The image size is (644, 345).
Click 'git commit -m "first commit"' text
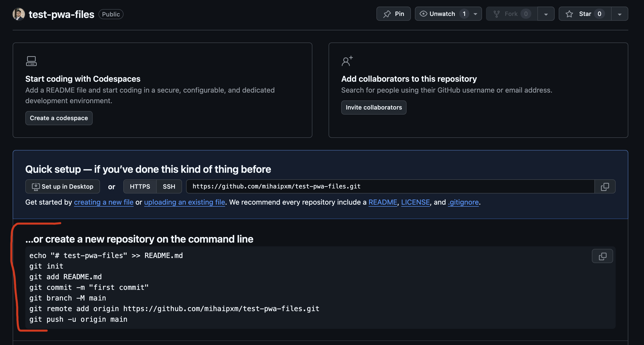(x=89, y=287)
